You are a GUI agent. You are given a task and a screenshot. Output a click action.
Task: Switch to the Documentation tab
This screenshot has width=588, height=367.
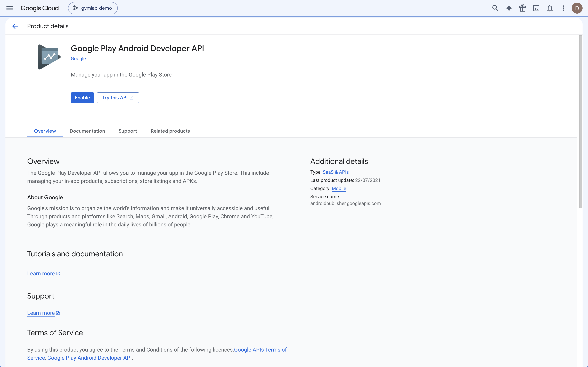(x=87, y=131)
